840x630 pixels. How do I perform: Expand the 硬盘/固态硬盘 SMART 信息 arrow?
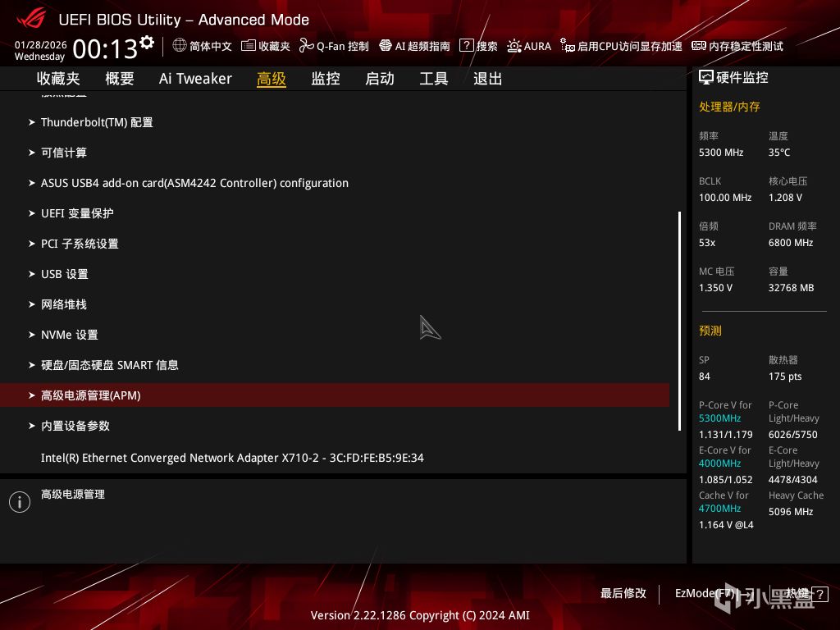pos(32,365)
